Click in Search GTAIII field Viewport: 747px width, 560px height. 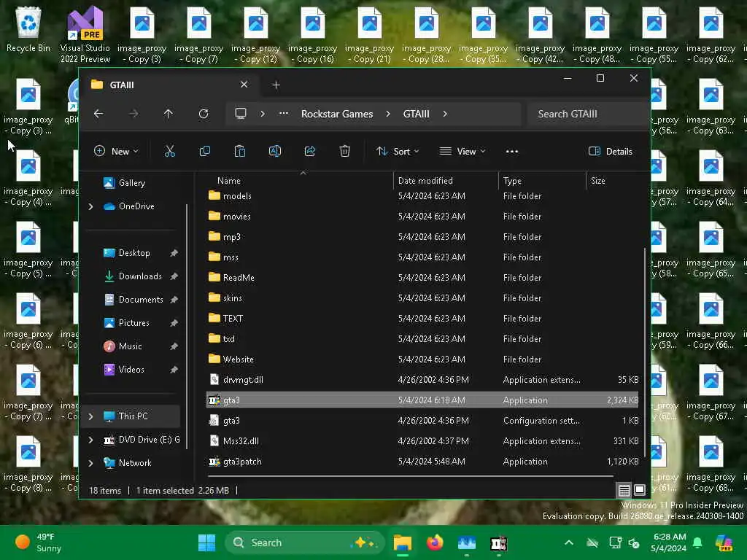click(587, 114)
